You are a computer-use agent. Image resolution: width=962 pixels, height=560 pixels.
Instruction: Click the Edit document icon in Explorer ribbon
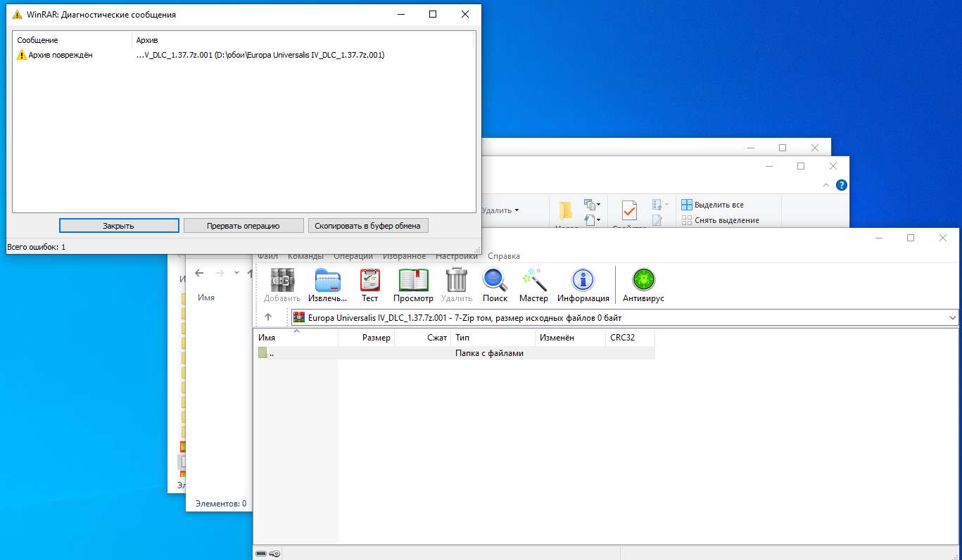coord(657,220)
